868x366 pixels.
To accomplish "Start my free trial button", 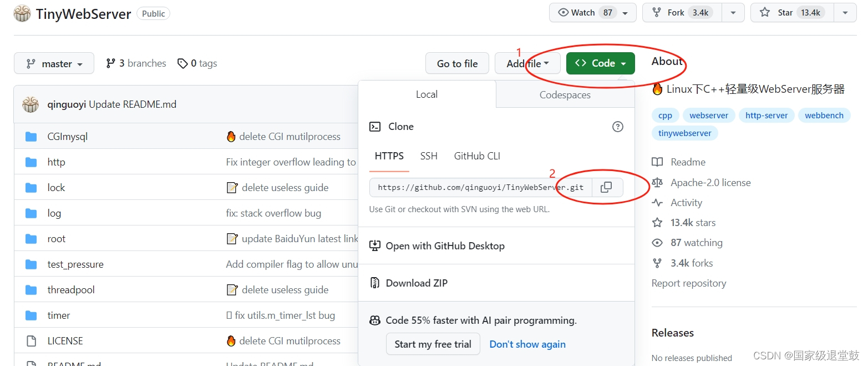I will (433, 344).
